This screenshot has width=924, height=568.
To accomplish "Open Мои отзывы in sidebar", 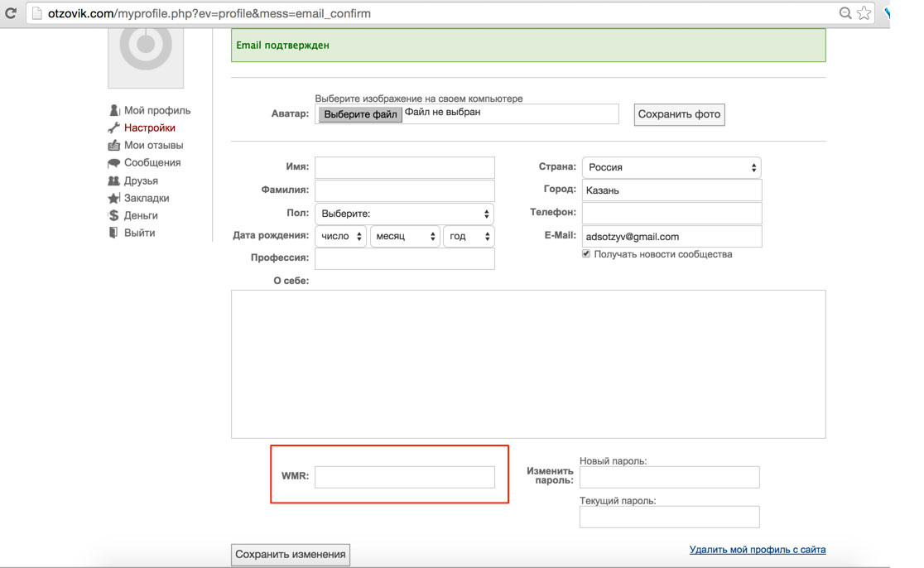I will [154, 145].
